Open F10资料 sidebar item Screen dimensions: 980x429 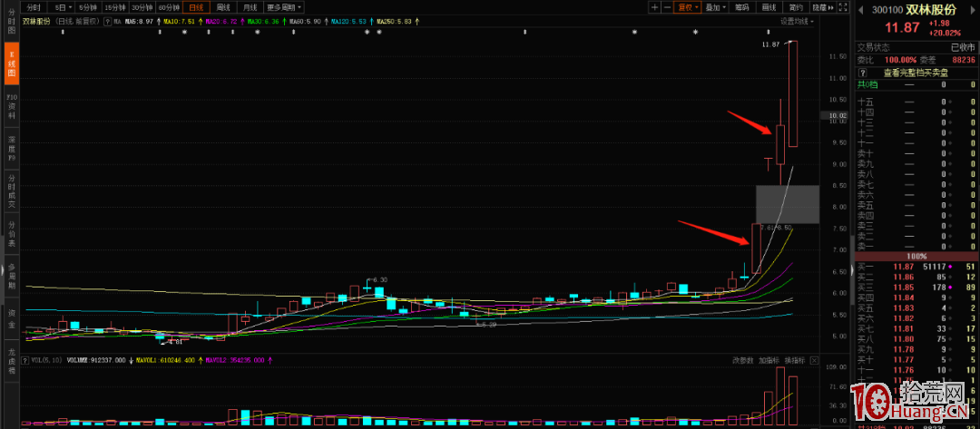[x=11, y=106]
